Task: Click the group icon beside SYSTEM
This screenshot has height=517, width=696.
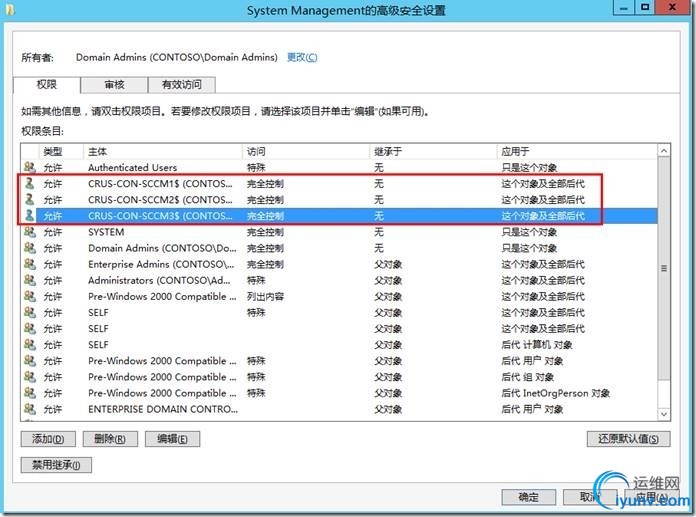Action: click(30, 232)
